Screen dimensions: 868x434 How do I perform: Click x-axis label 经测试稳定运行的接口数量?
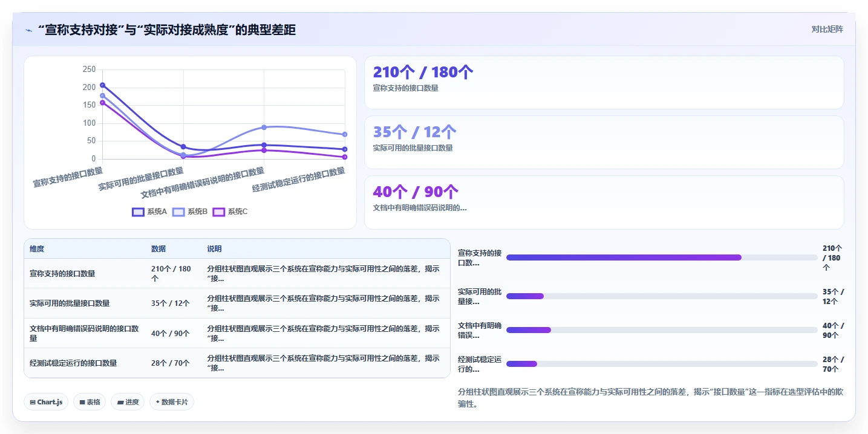(x=298, y=180)
